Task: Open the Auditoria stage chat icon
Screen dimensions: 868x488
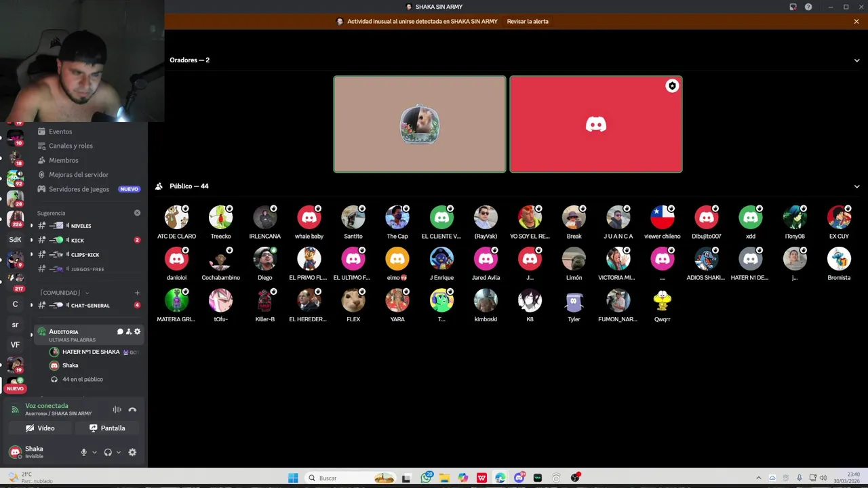Action: click(120, 331)
